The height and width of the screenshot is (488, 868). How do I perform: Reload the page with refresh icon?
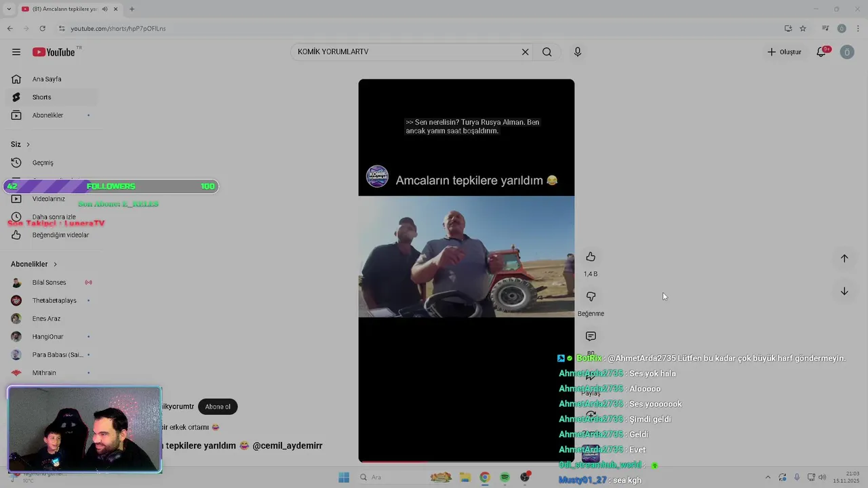[42, 28]
